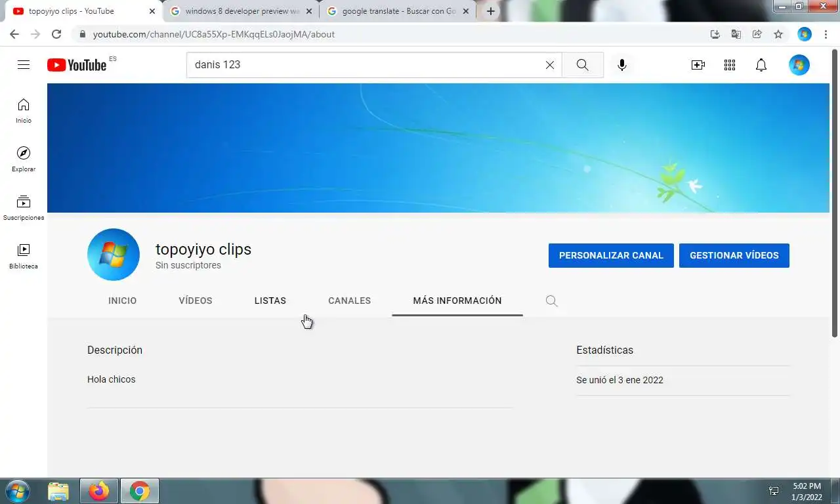Click the magnifier search button
The width and height of the screenshot is (840, 504).
582,65
